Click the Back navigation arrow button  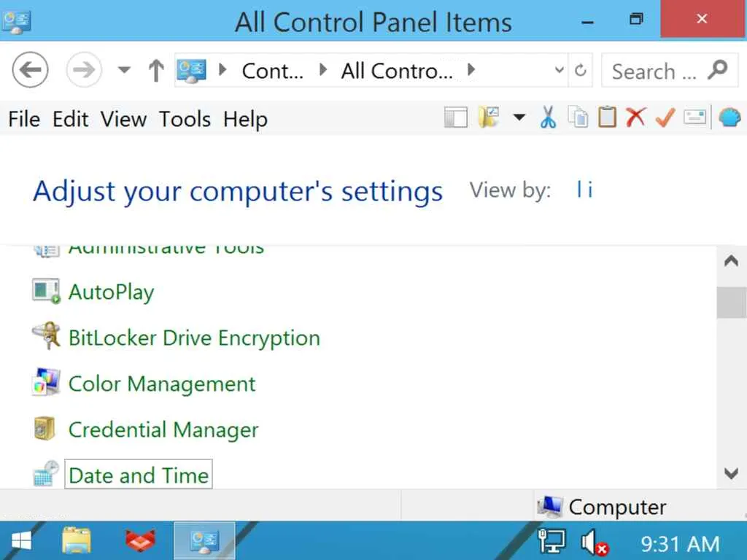(x=31, y=71)
